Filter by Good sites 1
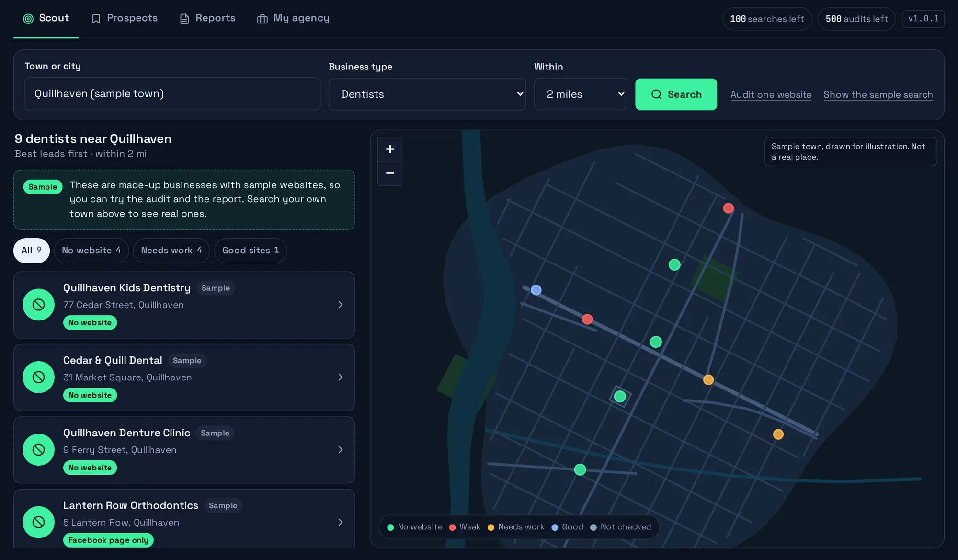 click(x=251, y=251)
